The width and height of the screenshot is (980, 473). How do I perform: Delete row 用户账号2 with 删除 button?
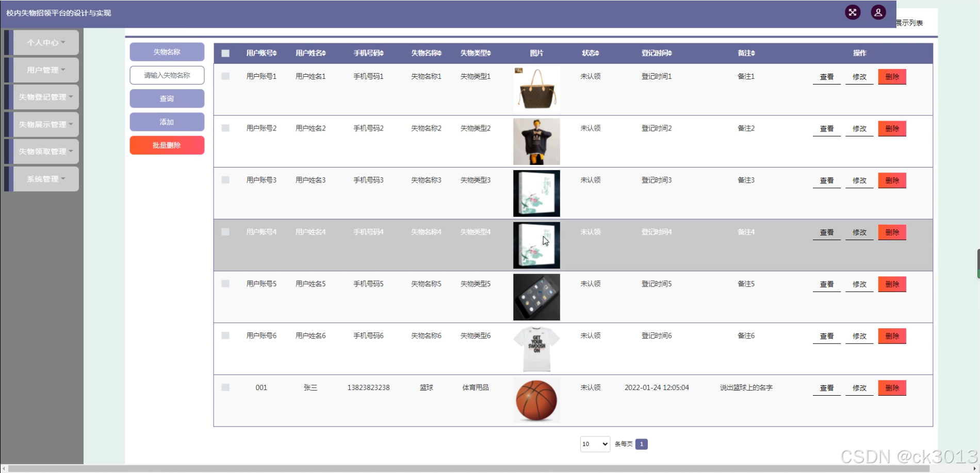[892, 129]
